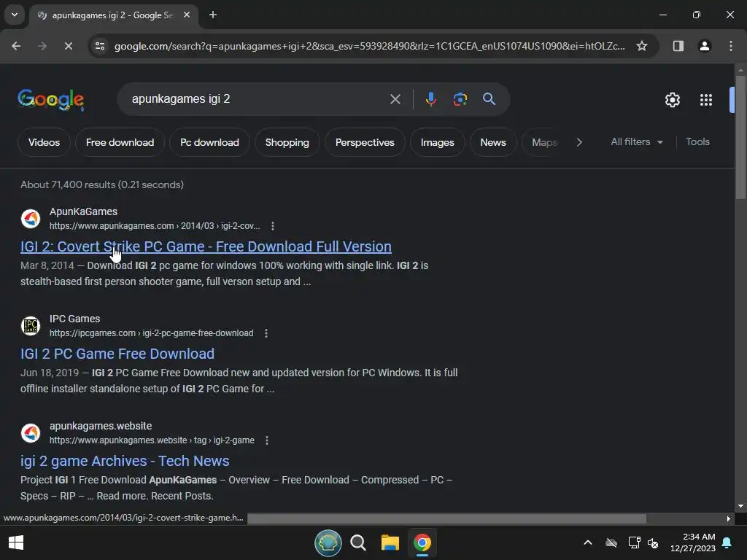Click the cloud sync tray icon
The height and width of the screenshot is (560, 747).
611,542
